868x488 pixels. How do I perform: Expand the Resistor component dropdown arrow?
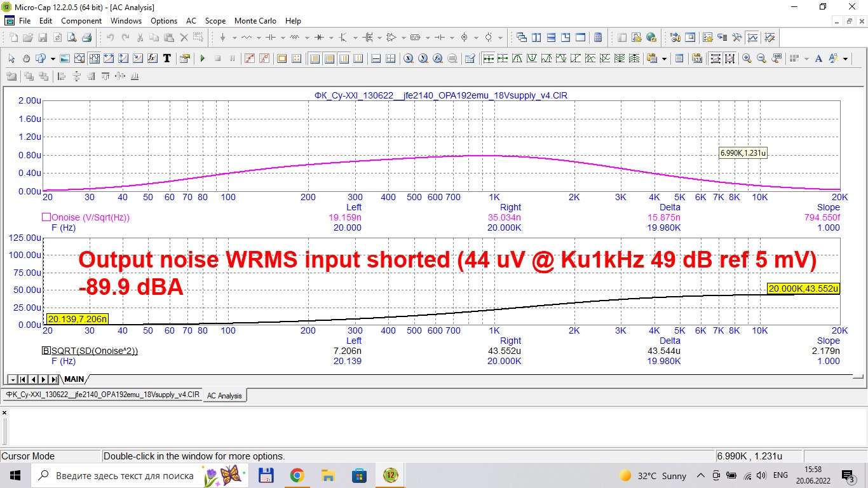click(259, 37)
